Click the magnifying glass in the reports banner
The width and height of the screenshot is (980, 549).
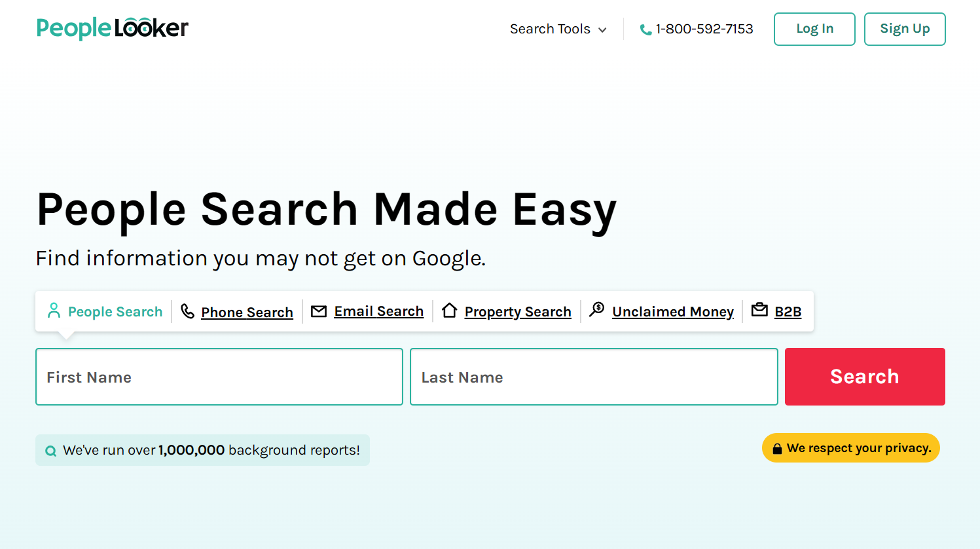[50, 450]
